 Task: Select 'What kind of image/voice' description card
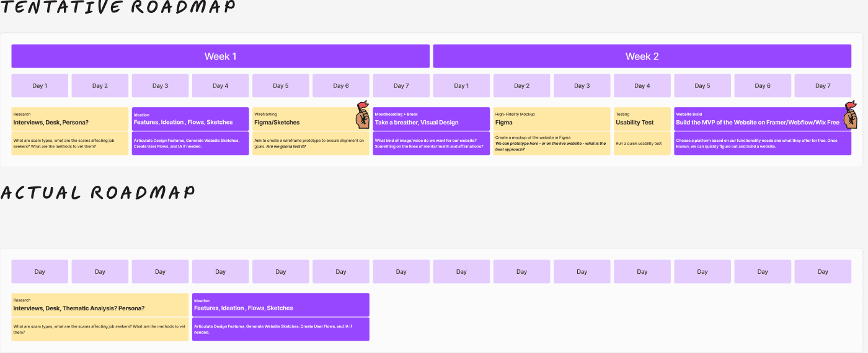432,144
